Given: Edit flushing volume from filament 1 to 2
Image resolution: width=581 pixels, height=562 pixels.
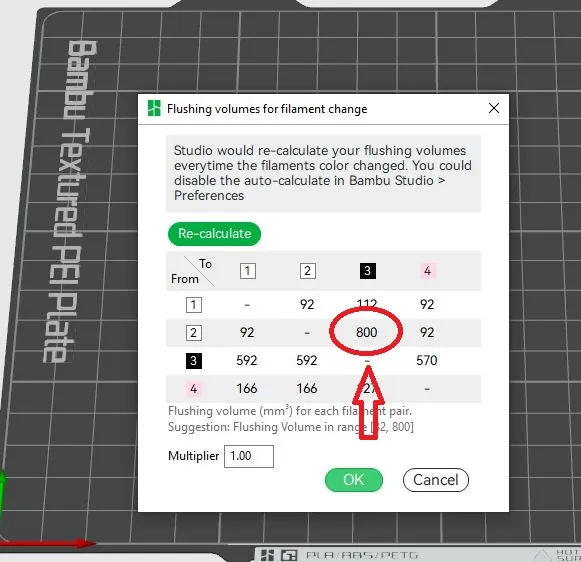Looking at the screenshot, I should (x=307, y=305).
